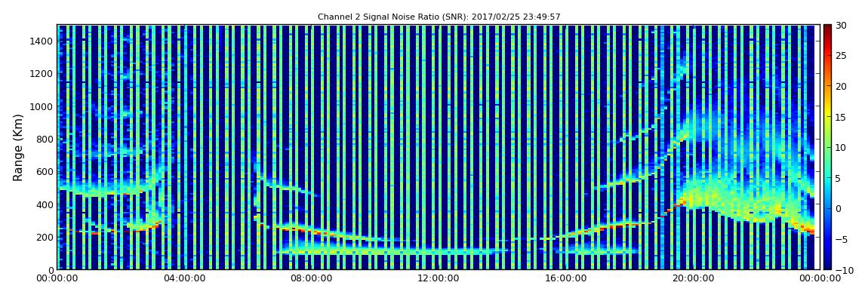Viewport: 868px width, 307px height.
Task: Click the 1400 tick label on range axis
Action: 42,41
